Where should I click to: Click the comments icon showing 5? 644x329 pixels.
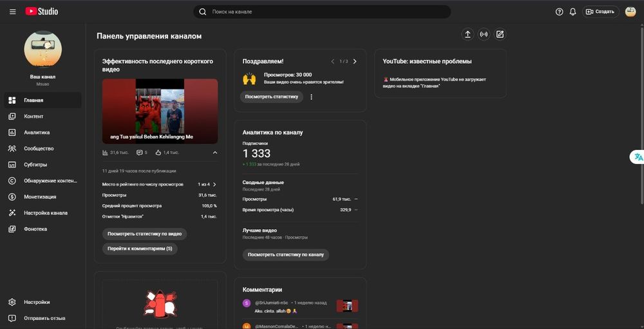point(139,153)
